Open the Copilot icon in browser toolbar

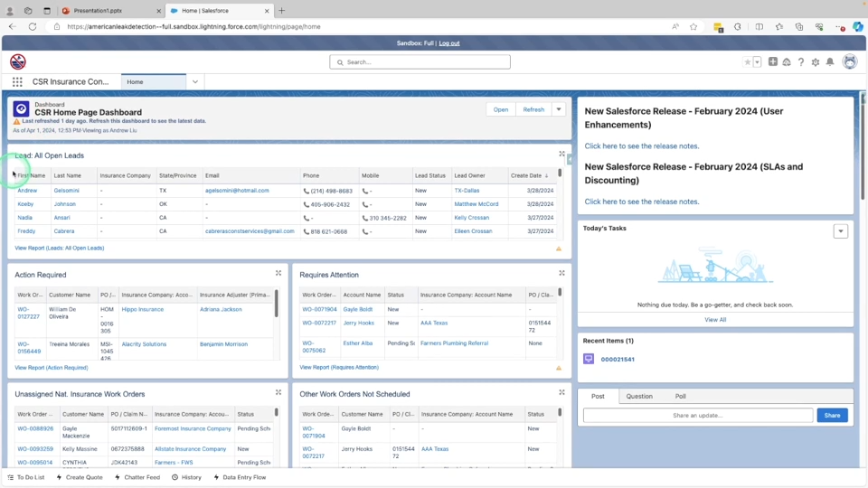(857, 26)
